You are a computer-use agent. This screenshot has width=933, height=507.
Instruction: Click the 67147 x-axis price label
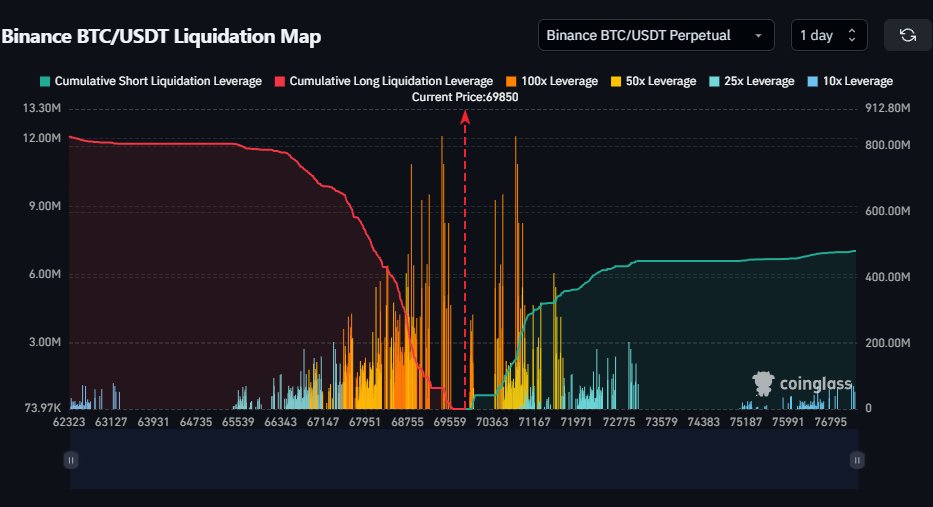pyautogui.click(x=323, y=422)
